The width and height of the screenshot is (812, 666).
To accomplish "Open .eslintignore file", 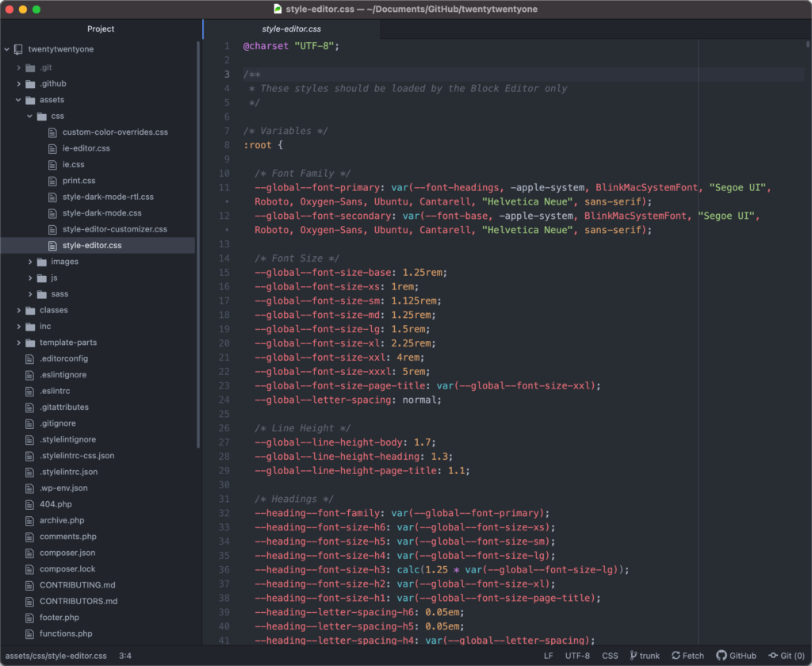I will click(x=63, y=375).
